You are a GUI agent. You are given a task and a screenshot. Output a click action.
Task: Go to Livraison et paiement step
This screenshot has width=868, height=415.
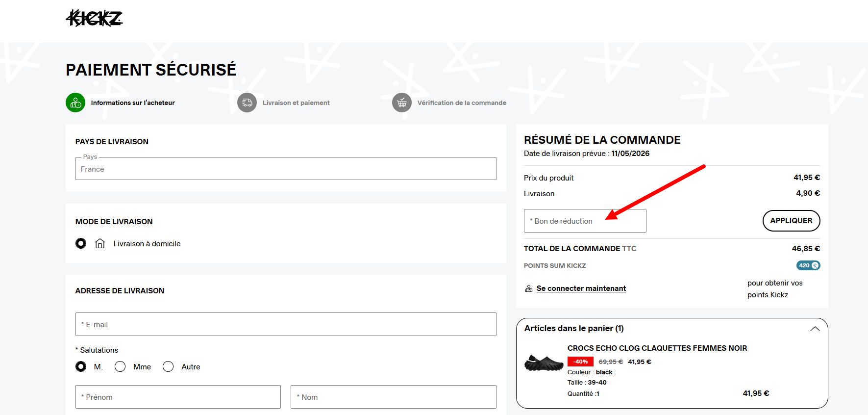point(296,103)
